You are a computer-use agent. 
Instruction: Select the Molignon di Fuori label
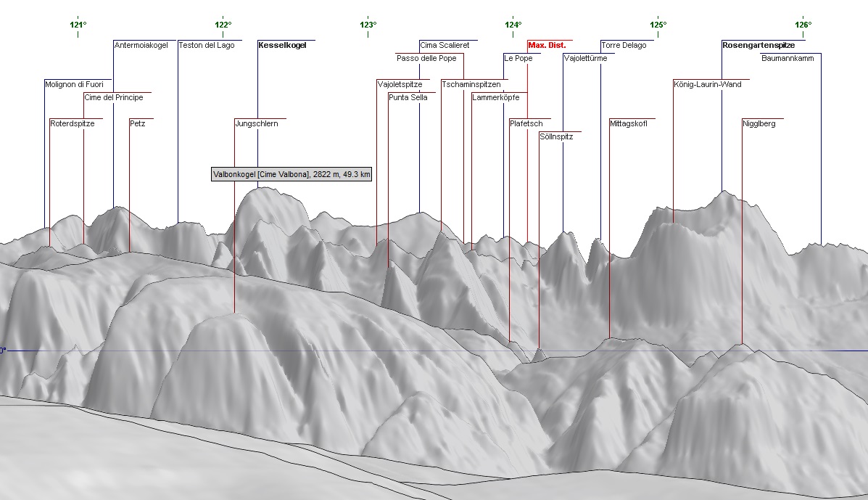tap(75, 84)
